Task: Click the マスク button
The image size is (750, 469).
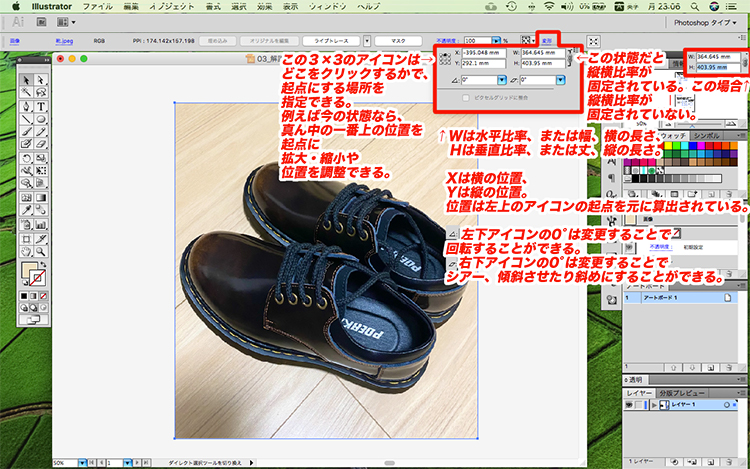Action: (398, 41)
